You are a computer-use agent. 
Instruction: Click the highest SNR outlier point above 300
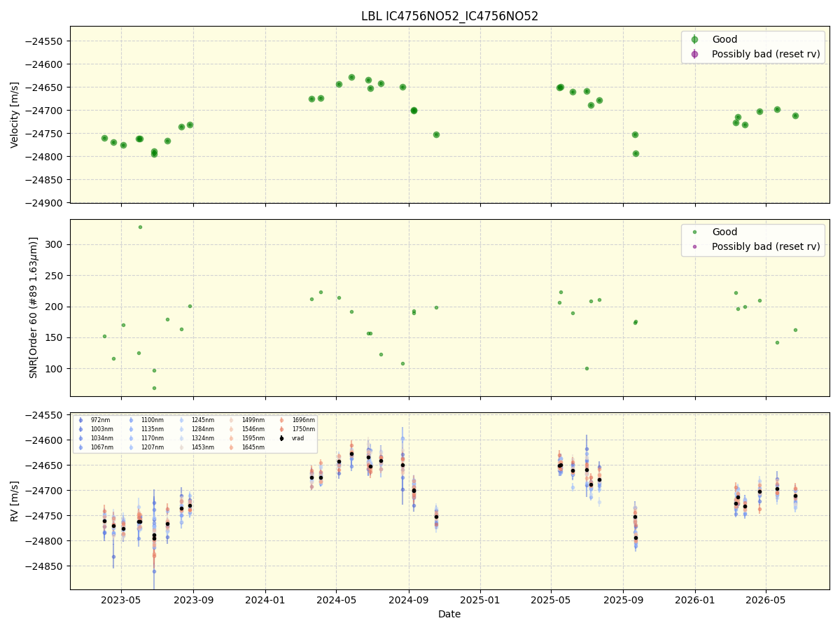(x=140, y=227)
